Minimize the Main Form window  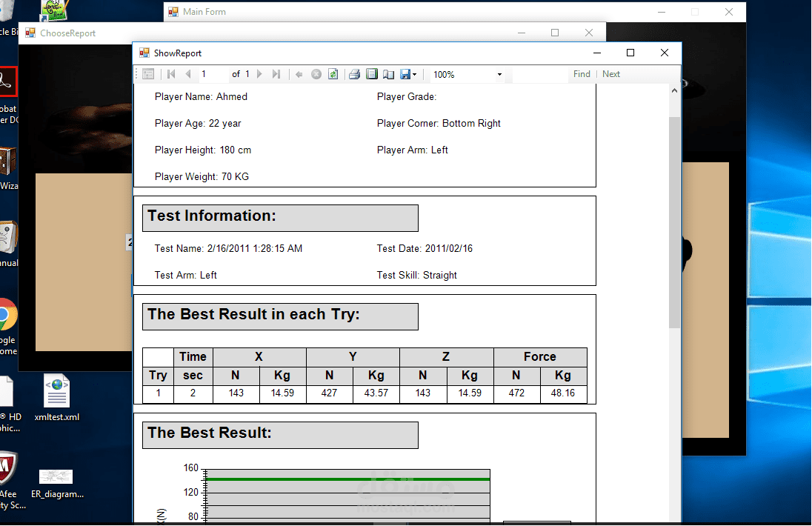coord(662,12)
